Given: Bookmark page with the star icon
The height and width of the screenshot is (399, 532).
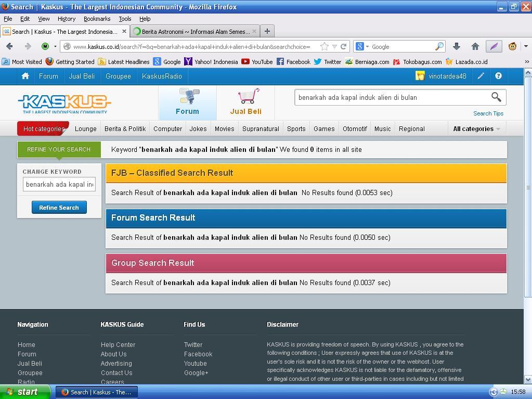Looking at the screenshot, I should tap(325, 46).
